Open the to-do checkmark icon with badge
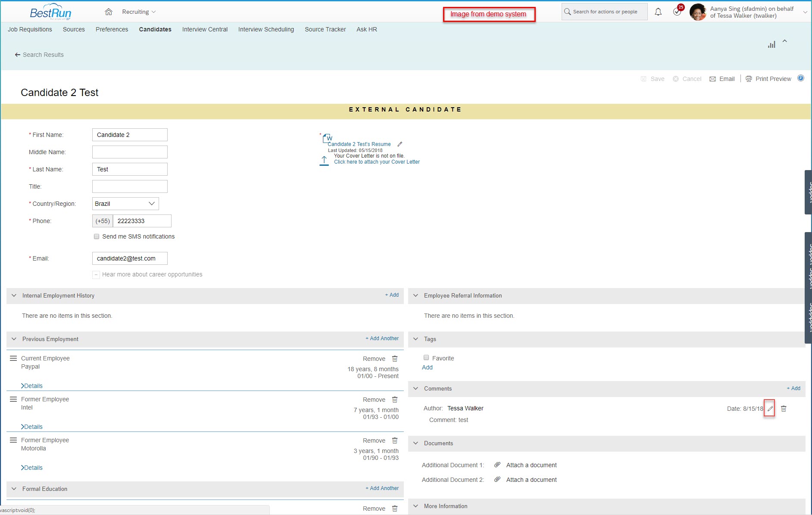This screenshot has width=812, height=515. pyautogui.click(x=678, y=11)
